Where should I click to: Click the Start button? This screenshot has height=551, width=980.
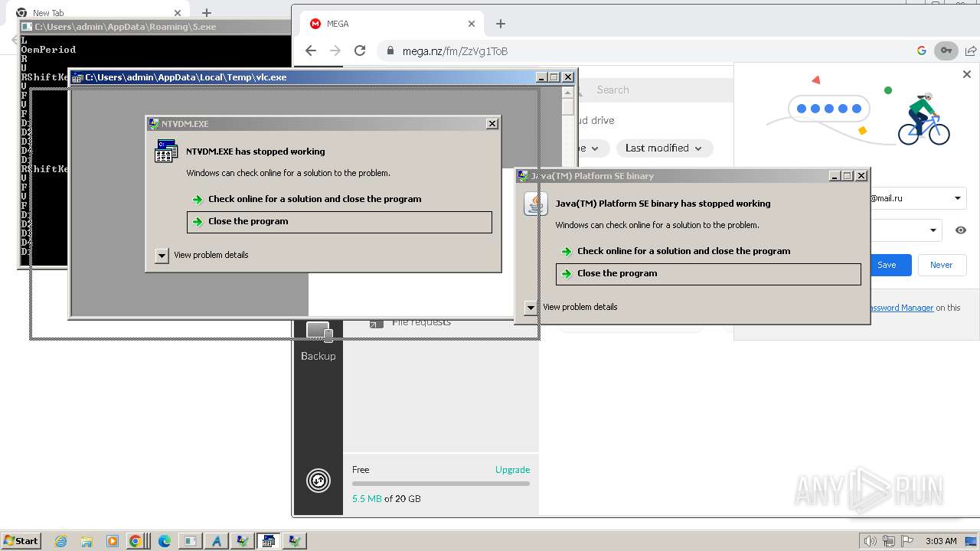tap(21, 541)
